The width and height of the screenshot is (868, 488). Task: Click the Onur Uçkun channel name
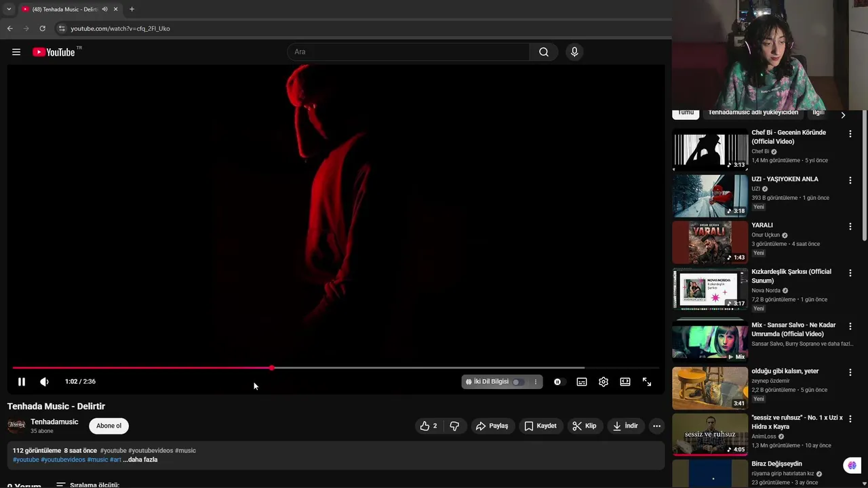pos(766,235)
